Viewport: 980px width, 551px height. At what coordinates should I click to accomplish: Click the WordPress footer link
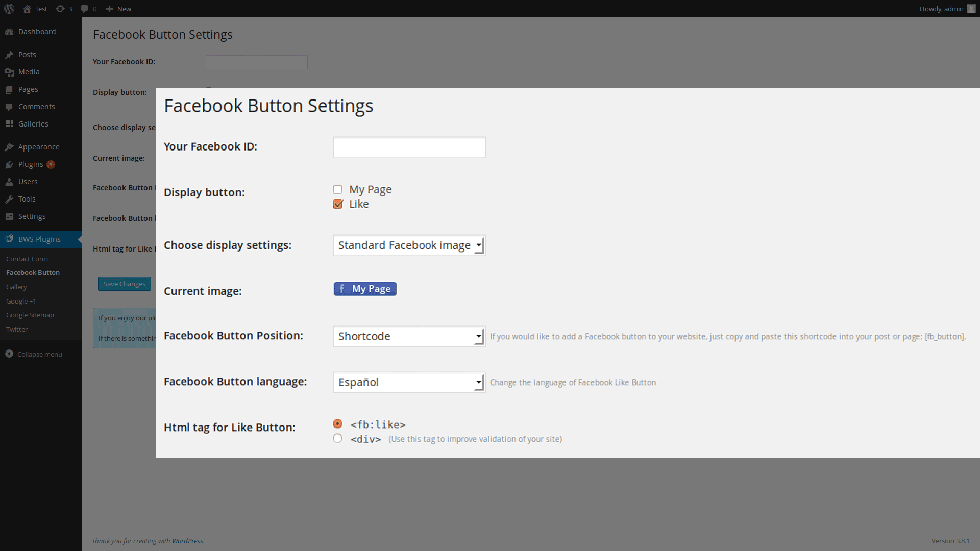click(x=187, y=541)
